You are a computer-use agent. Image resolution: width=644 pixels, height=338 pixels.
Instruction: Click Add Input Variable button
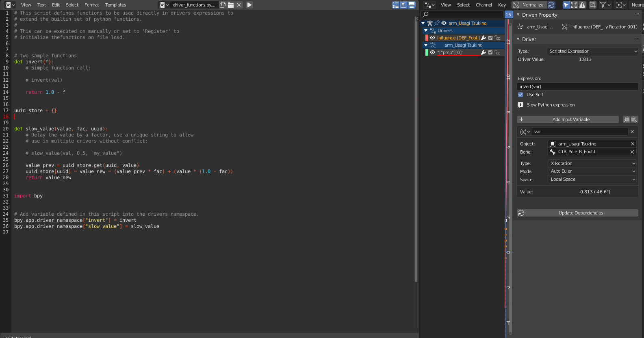point(568,119)
